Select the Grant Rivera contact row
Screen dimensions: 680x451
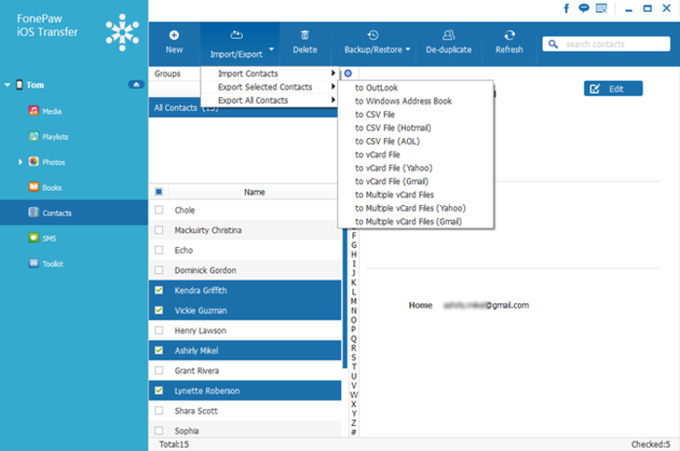245,370
